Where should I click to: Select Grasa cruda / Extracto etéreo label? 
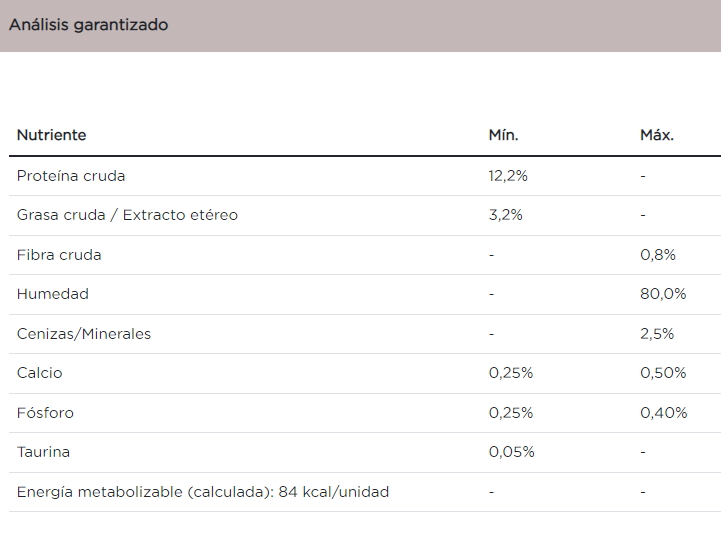[127, 215]
